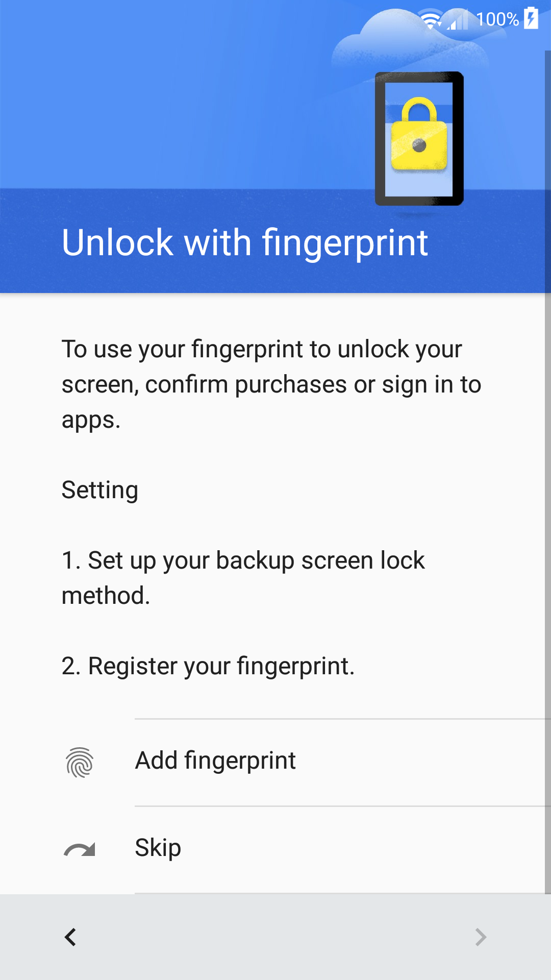This screenshot has height=980, width=551.
Task: Tap the greyed-out next chevron
Action: (481, 937)
